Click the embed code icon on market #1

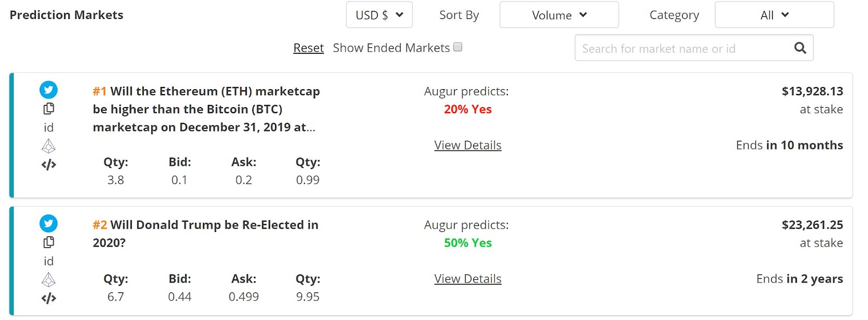tap(49, 165)
